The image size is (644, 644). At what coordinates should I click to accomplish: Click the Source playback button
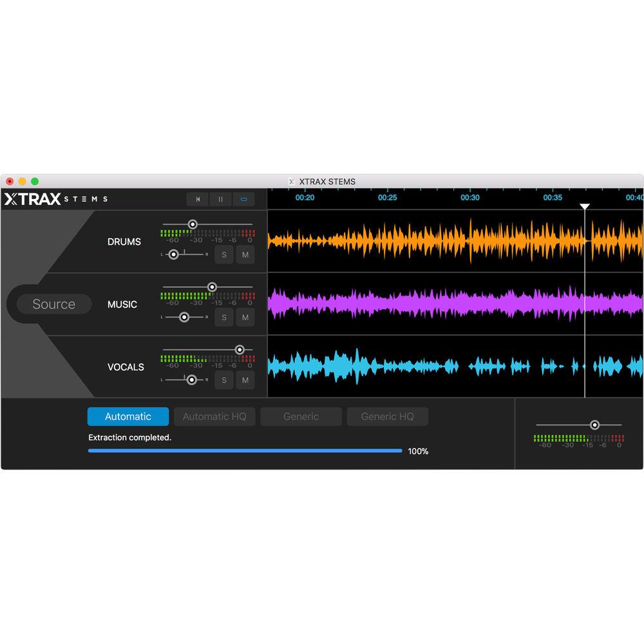coord(54,304)
